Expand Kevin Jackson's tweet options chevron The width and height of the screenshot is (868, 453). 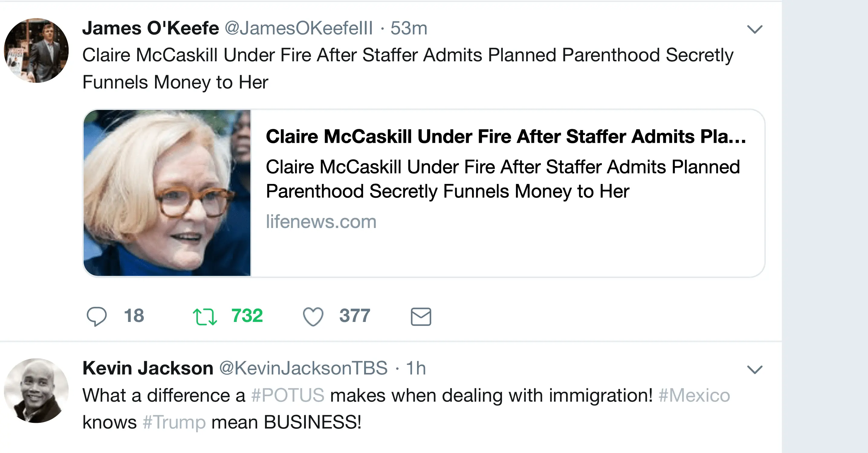tap(754, 370)
